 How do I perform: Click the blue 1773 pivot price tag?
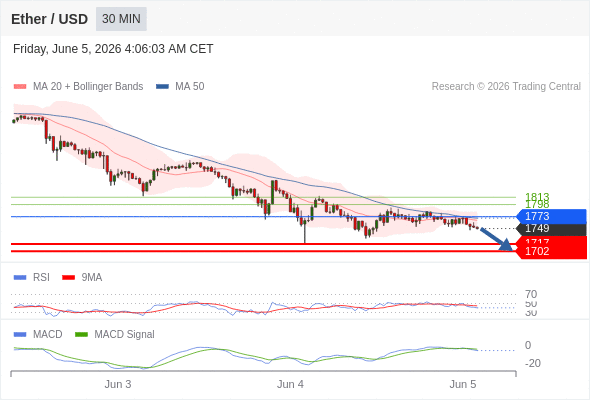[x=551, y=216]
